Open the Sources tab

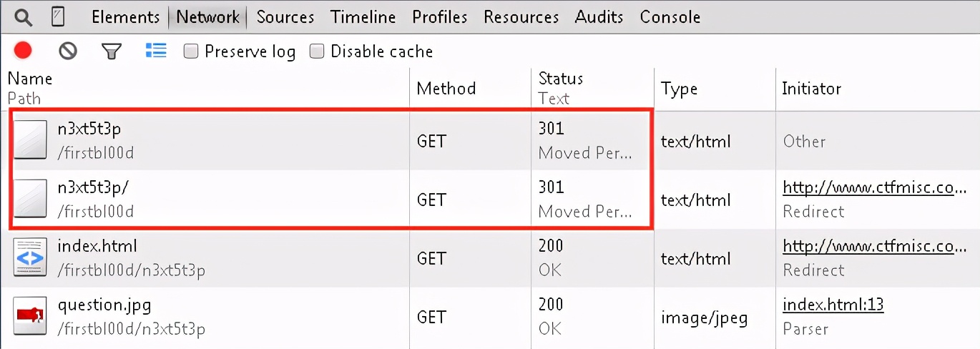(285, 16)
